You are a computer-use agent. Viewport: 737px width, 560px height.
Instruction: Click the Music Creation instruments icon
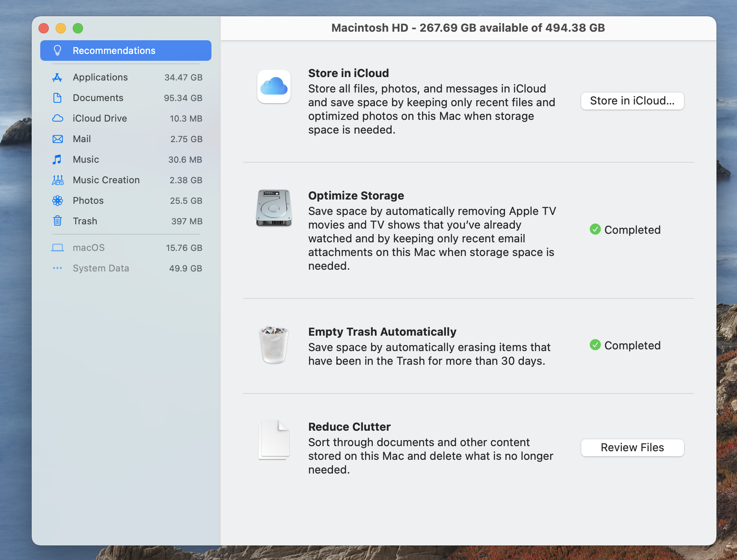57,180
